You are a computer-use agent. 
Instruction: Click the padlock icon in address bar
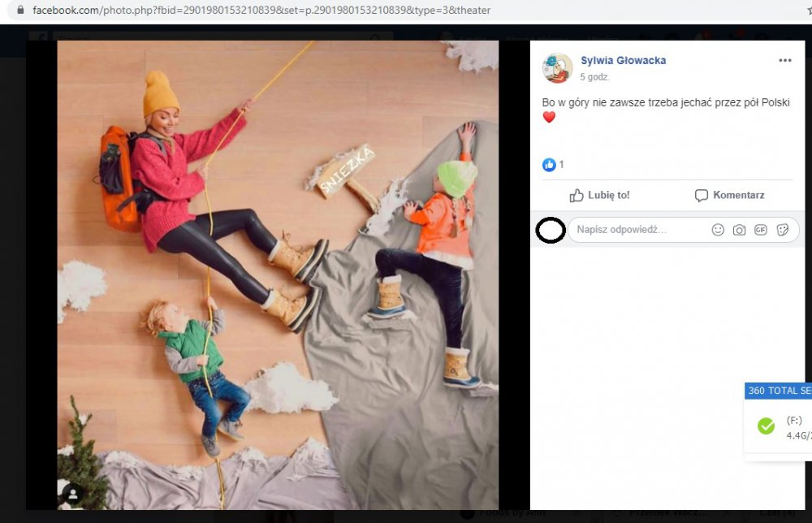click(20, 11)
